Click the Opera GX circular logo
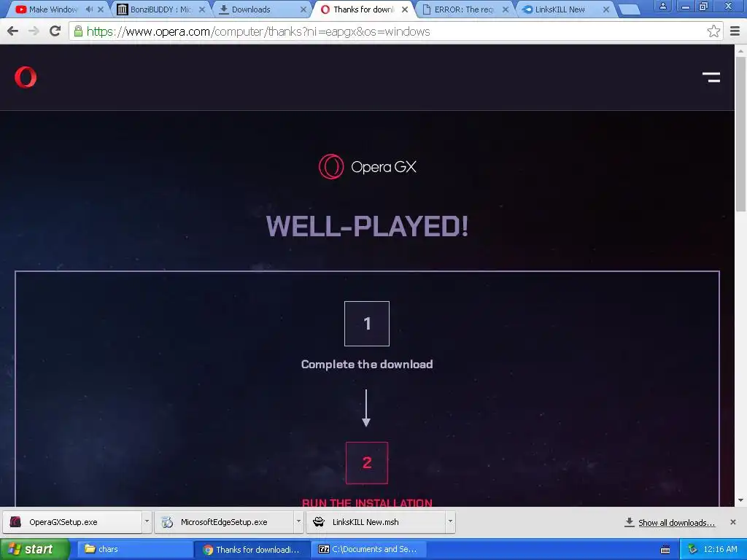The height and width of the screenshot is (560, 747). [x=331, y=167]
